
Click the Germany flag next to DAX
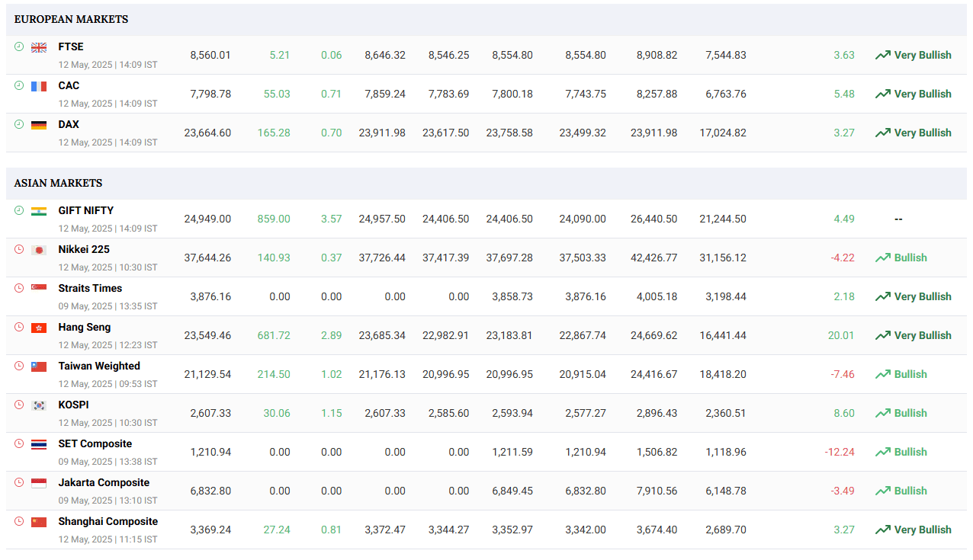39,125
